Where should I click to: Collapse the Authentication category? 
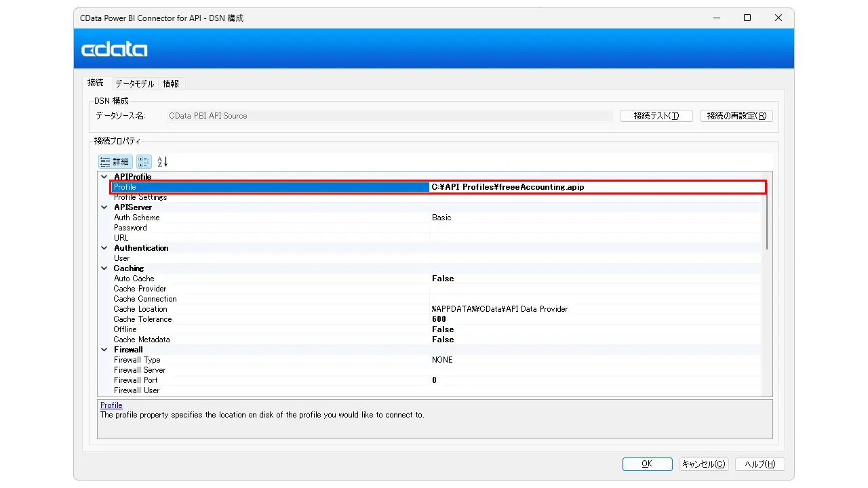[104, 248]
